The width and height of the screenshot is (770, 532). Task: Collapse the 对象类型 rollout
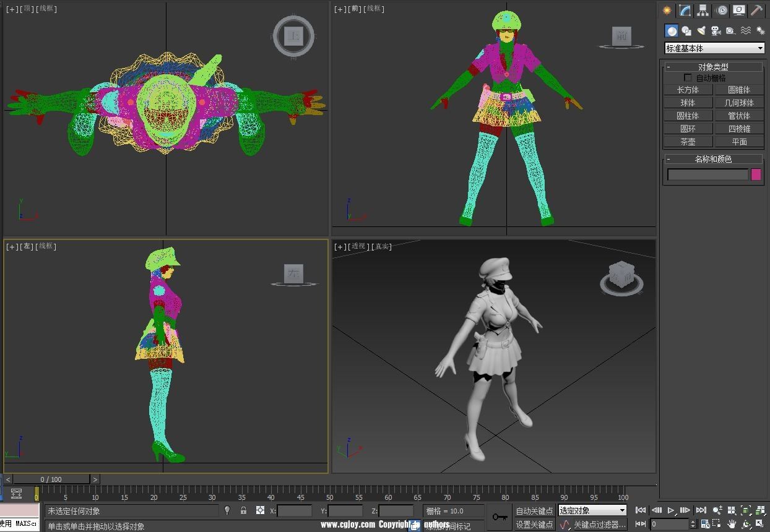[x=713, y=67]
